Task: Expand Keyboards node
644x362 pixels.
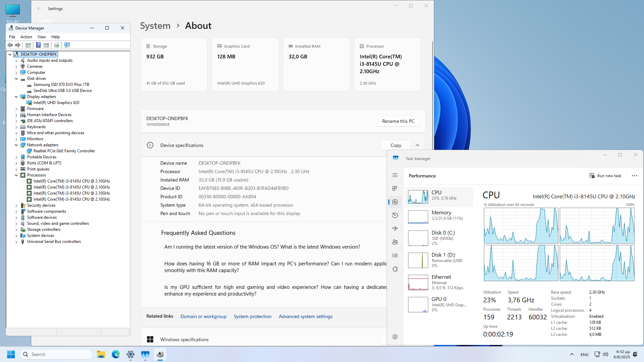Action: (16, 127)
